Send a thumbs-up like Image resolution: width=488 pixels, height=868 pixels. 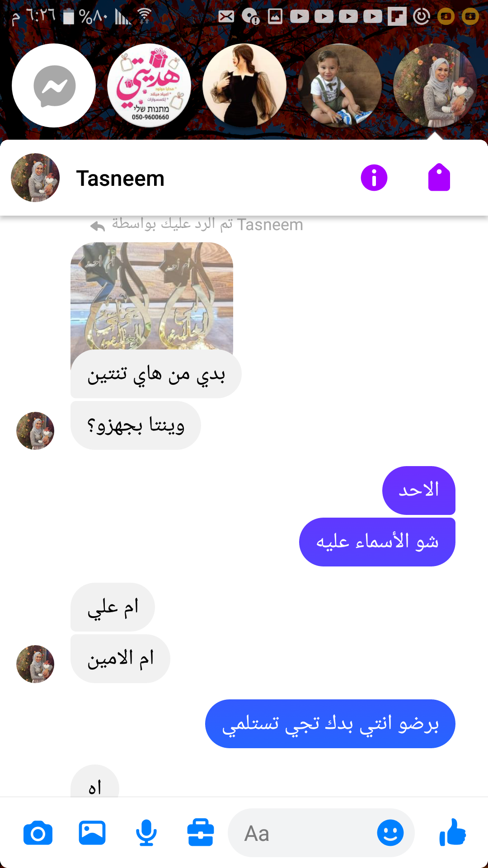453,832
